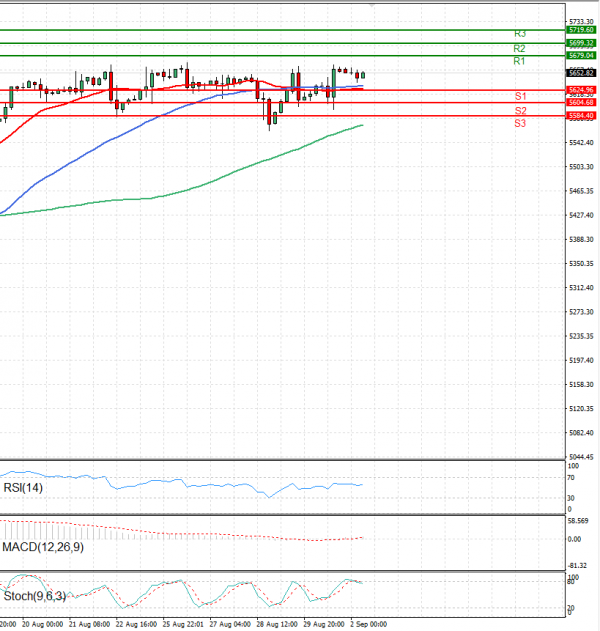Image resolution: width=600 pixels, height=631 pixels.
Task: Click the 5427.40 price axis value
Action: pos(581,216)
